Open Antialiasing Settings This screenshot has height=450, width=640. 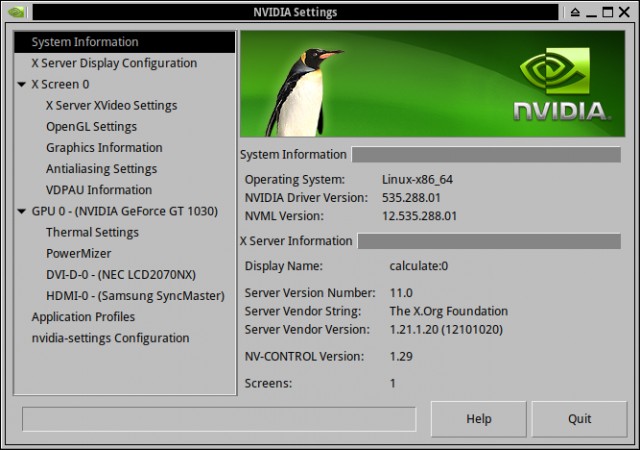pyautogui.click(x=101, y=169)
